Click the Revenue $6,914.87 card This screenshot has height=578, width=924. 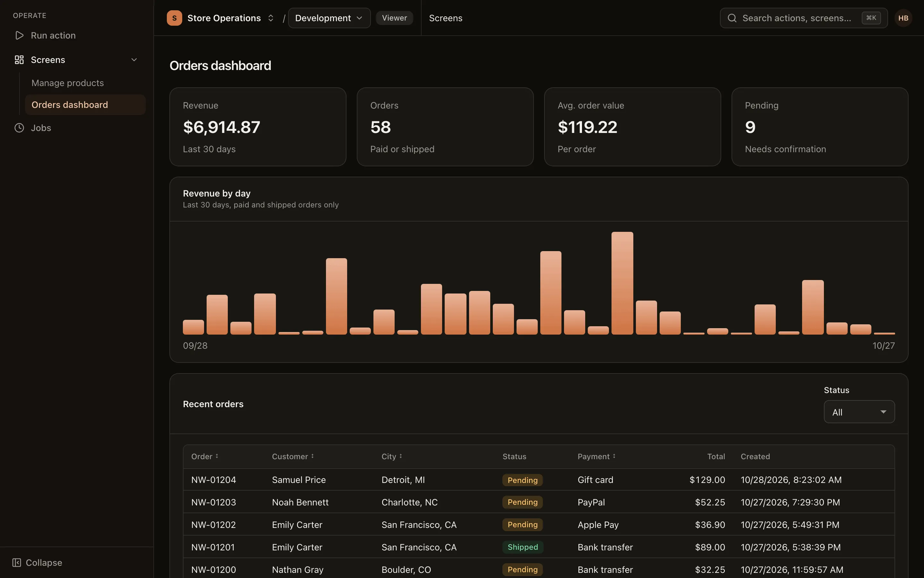click(x=258, y=127)
